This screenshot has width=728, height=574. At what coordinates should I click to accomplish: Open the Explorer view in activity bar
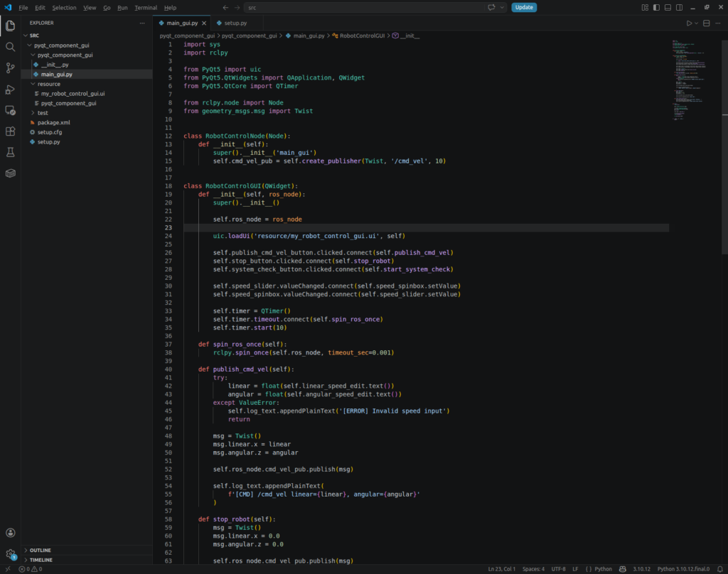(10, 26)
